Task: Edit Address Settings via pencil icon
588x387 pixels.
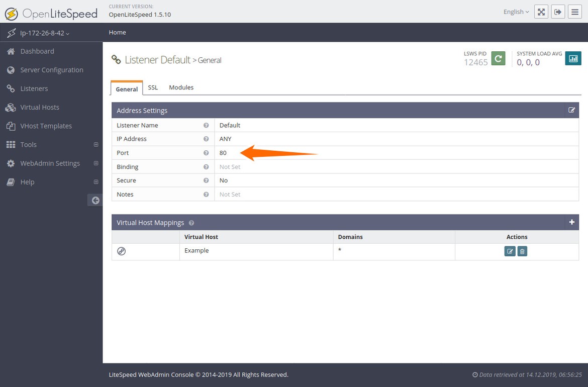Action: (x=571, y=110)
